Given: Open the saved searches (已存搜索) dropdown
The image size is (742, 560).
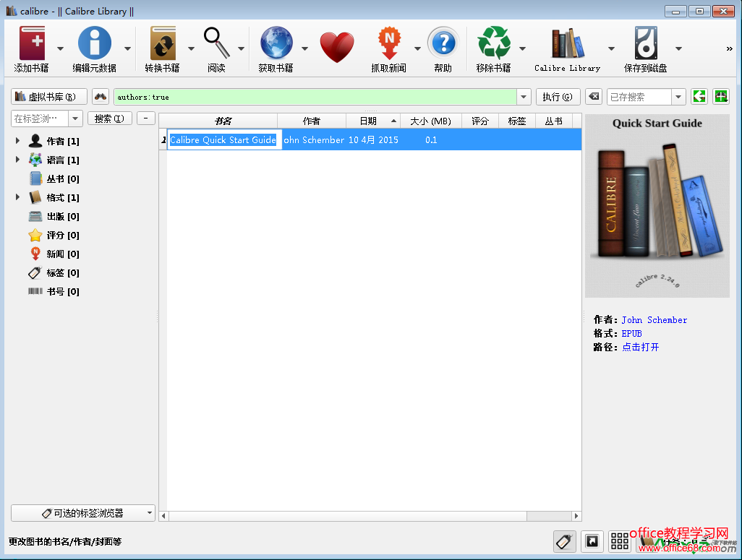Looking at the screenshot, I should pyautogui.click(x=678, y=97).
